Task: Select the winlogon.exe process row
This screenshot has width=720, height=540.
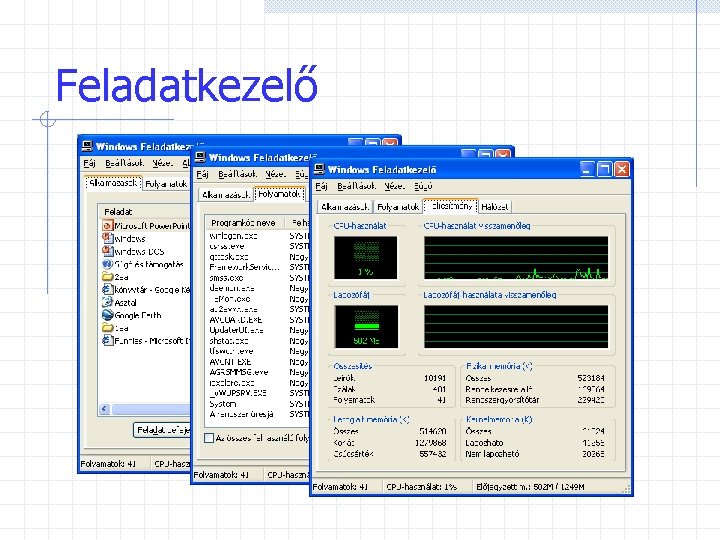Action: click(x=258, y=236)
